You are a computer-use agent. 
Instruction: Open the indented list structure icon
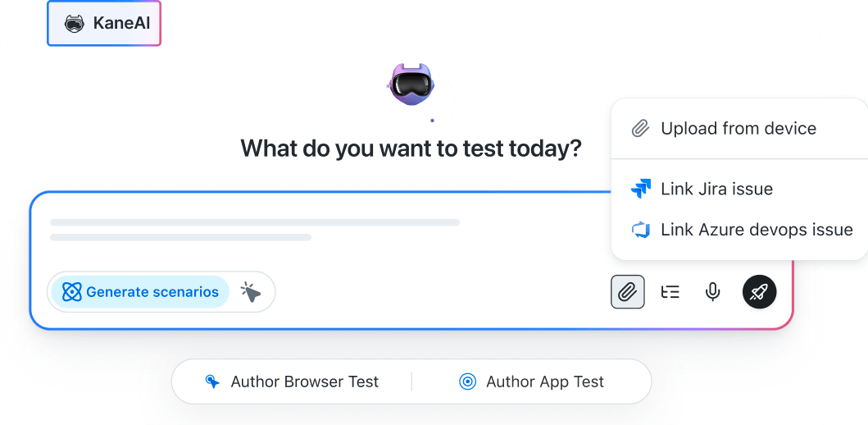point(670,292)
